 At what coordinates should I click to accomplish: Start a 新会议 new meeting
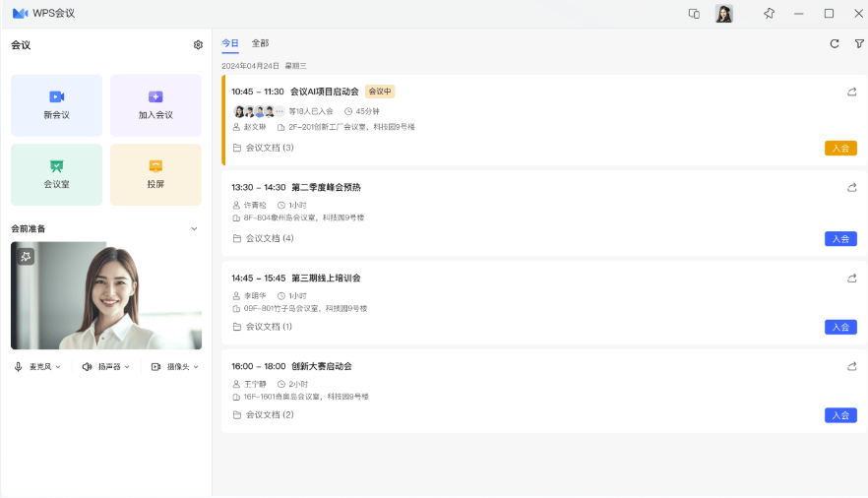[x=56, y=105]
